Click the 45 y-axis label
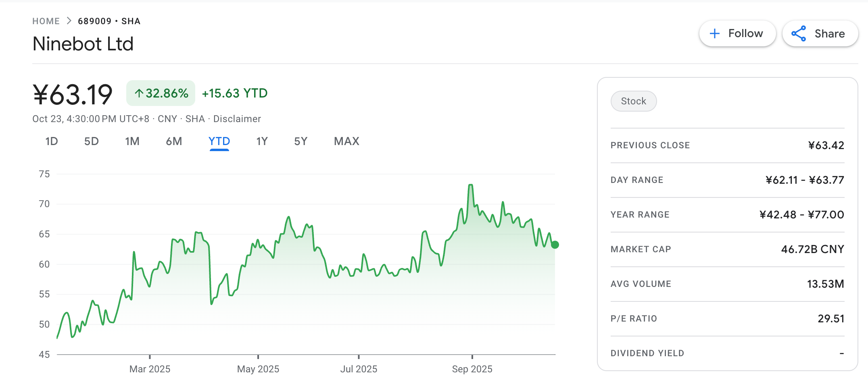The width and height of the screenshot is (868, 382). coord(44,355)
